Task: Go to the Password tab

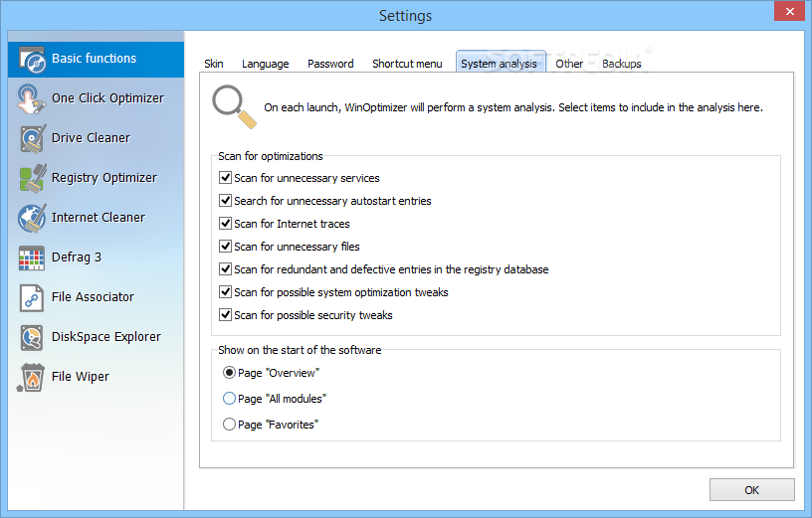Action: tap(330, 64)
